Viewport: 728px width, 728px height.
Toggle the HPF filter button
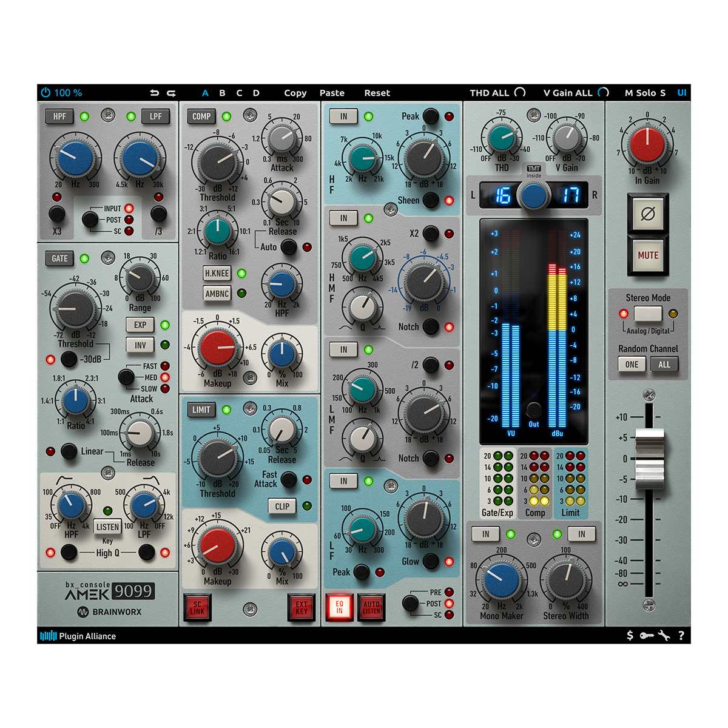tap(59, 116)
